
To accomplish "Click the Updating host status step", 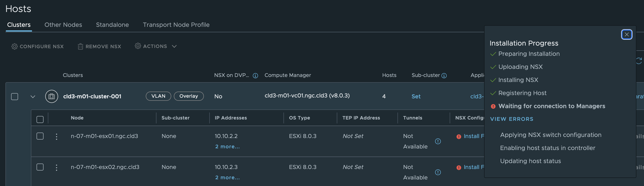I will [x=530, y=161].
